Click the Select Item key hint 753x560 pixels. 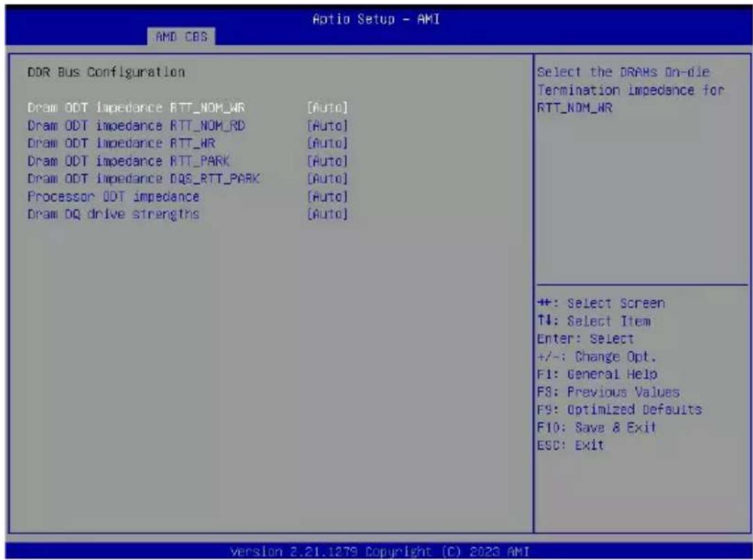594,321
